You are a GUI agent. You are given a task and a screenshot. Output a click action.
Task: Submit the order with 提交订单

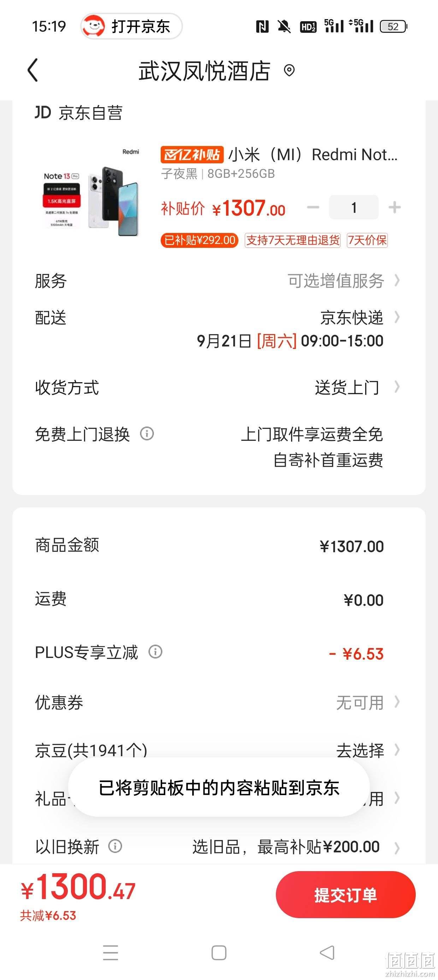click(x=345, y=895)
